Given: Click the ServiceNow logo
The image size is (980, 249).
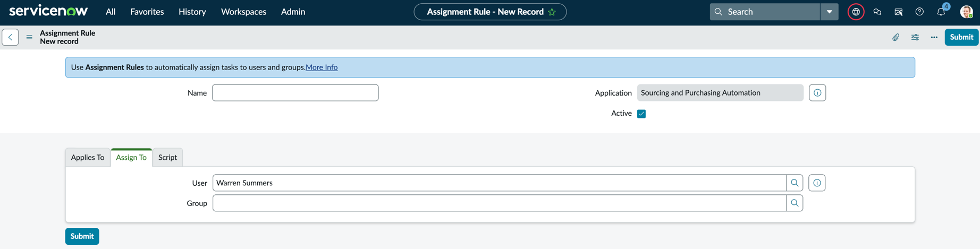Looking at the screenshot, I should point(48,11).
